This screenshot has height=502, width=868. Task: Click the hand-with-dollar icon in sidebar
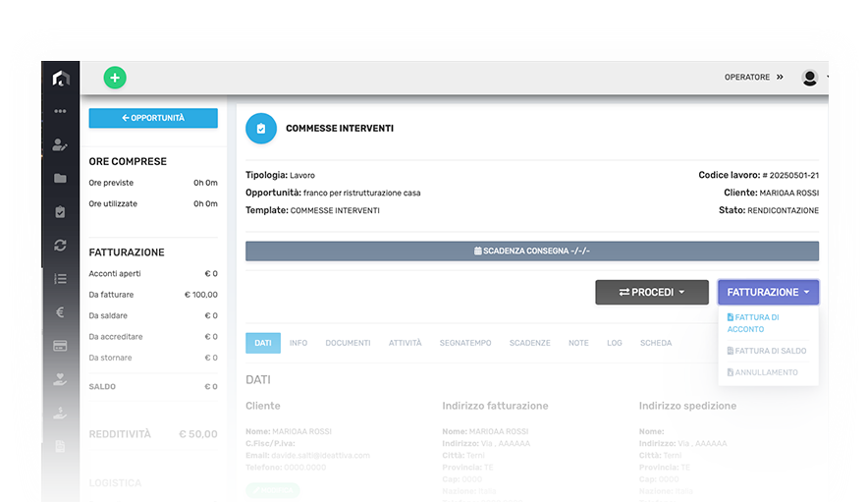pyautogui.click(x=60, y=413)
